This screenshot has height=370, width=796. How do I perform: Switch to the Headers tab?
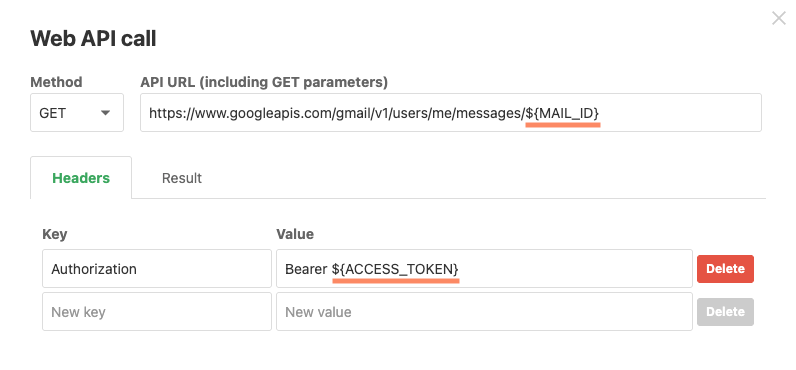pyautogui.click(x=81, y=178)
